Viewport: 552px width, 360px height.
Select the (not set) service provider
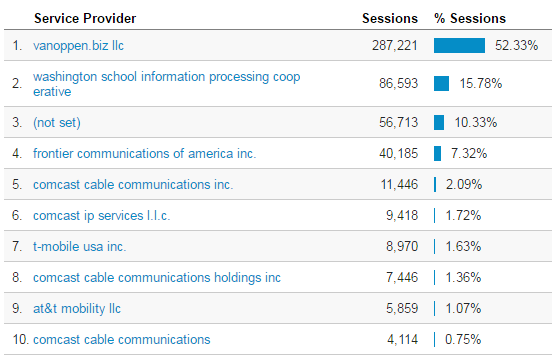click(x=57, y=122)
